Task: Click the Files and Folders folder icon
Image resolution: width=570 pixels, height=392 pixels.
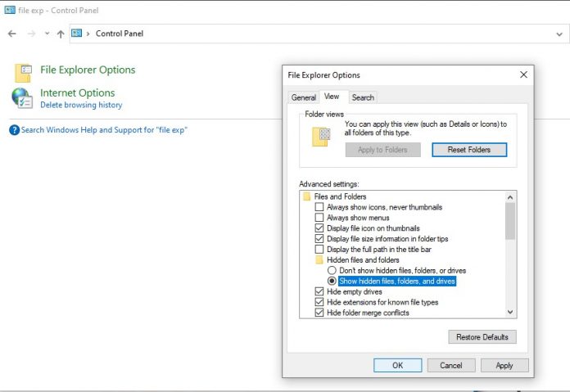Action: tap(307, 196)
